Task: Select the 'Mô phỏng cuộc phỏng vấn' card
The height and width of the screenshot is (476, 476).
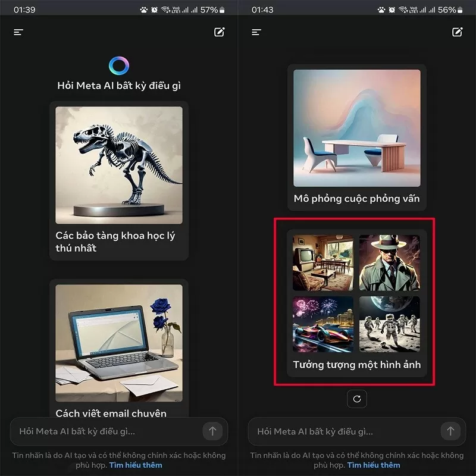Action: pos(356,137)
